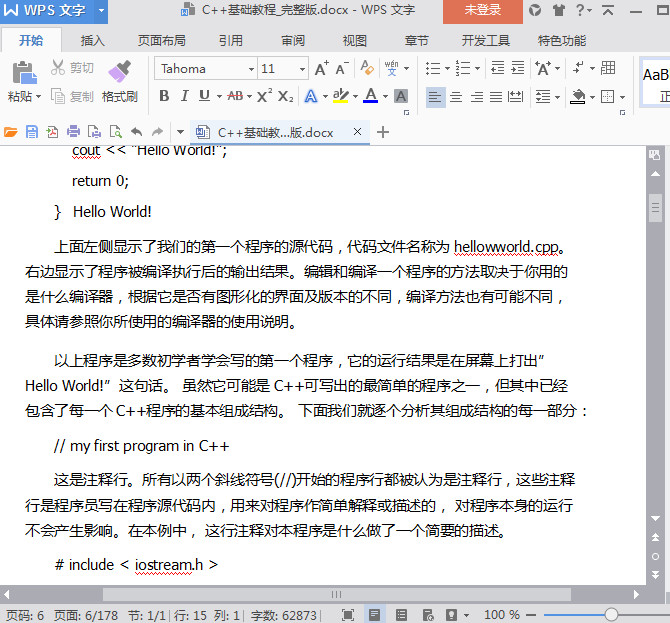Clear formatting with the eraser icon
The width and height of the screenshot is (670, 623).
tap(367, 68)
